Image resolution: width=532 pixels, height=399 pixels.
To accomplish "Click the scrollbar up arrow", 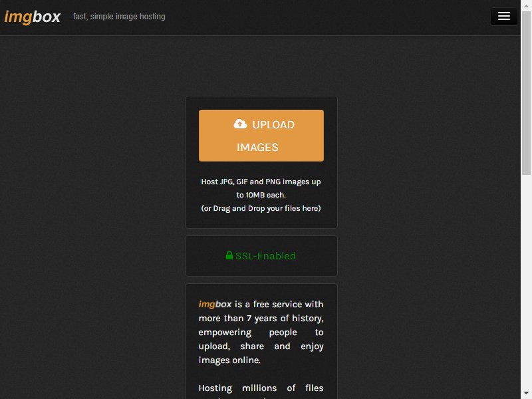I will tap(526, 6).
